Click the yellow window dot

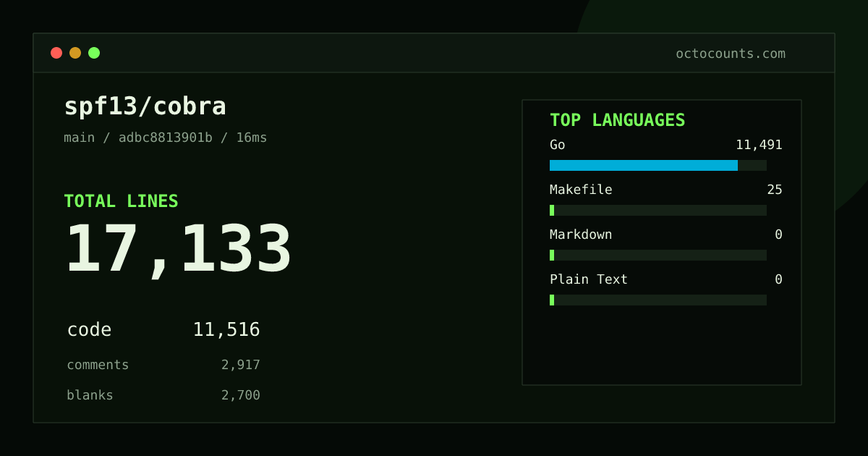coord(75,53)
